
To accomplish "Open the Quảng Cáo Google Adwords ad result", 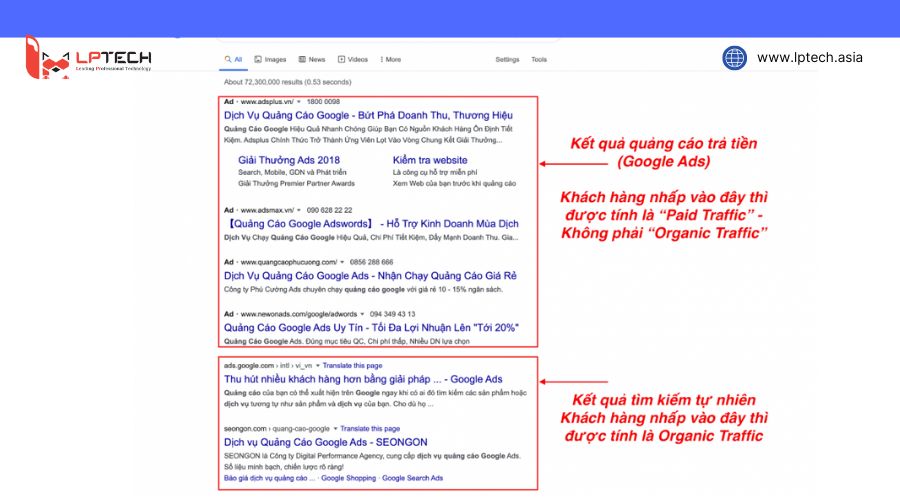I will [x=373, y=224].
